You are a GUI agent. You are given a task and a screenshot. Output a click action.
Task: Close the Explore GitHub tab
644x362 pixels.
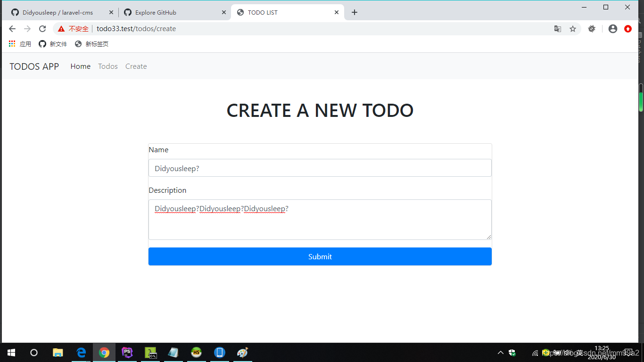[224, 12]
